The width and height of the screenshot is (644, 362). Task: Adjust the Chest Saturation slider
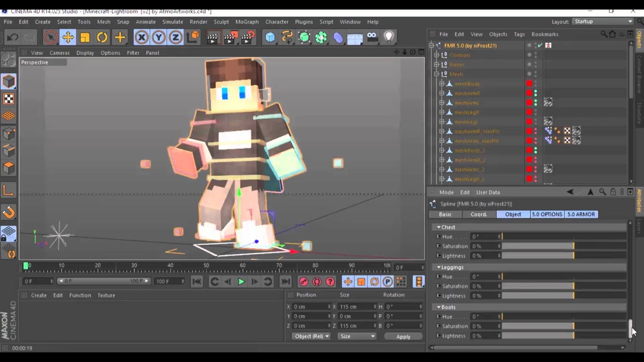click(563, 246)
